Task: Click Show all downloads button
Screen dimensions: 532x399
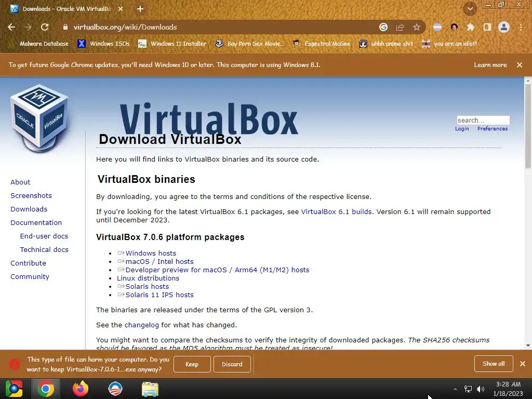Action: [494, 364]
